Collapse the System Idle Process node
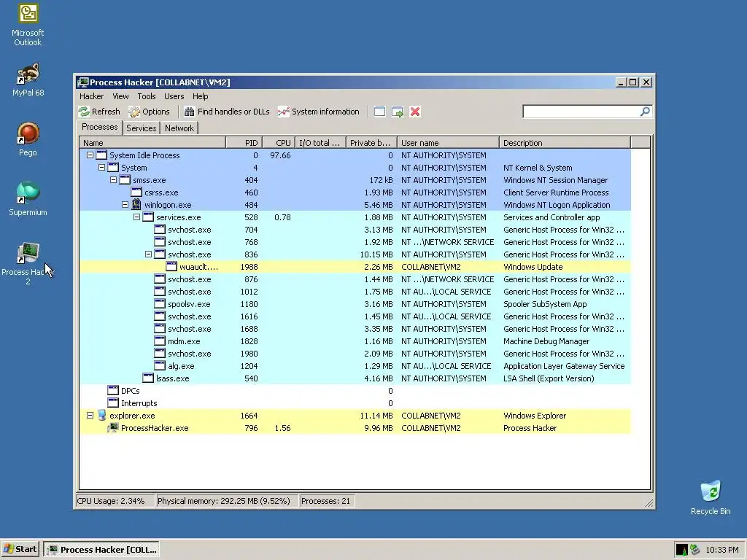This screenshot has width=747, height=560. click(x=90, y=155)
